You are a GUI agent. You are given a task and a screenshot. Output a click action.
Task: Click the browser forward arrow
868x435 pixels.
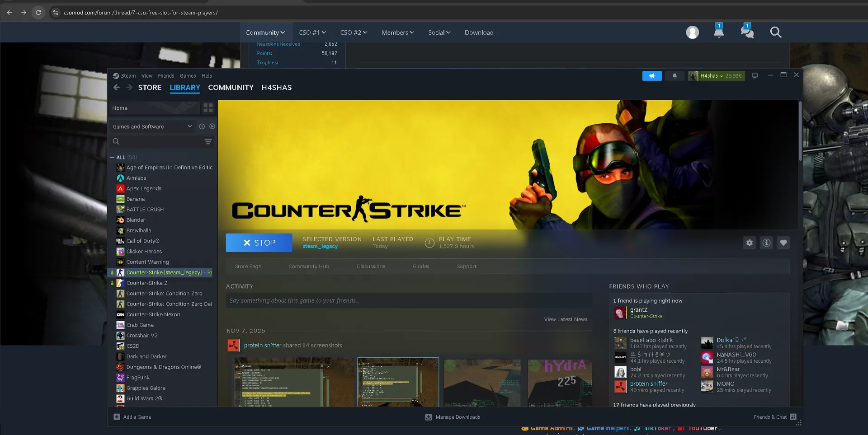(x=24, y=13)
